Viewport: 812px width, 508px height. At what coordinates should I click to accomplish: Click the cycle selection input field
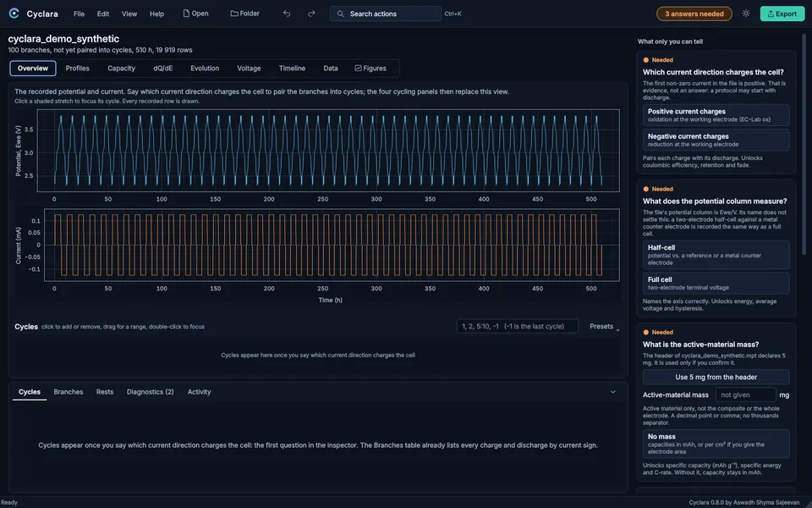tap(518, 326)
